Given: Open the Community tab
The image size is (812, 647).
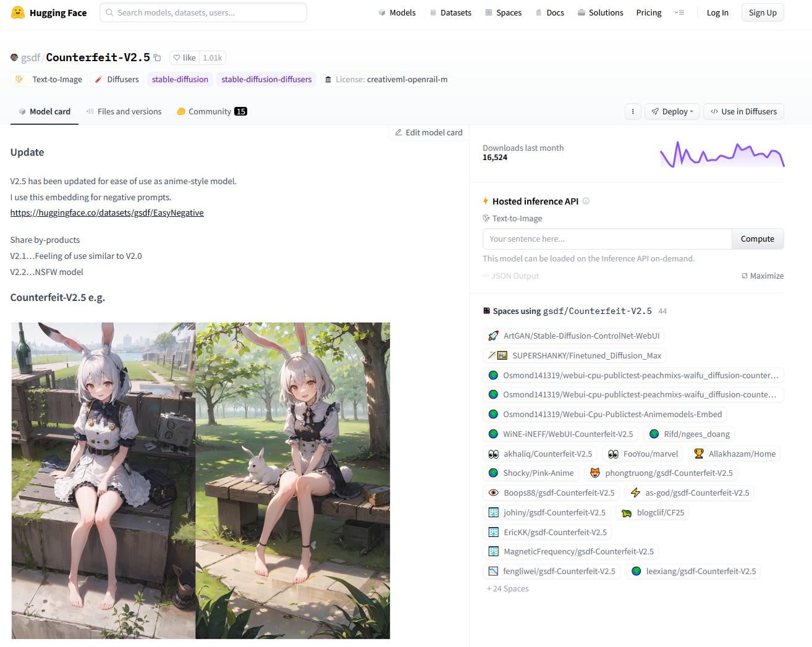Looking at the screenshot, I should [212, 112].
